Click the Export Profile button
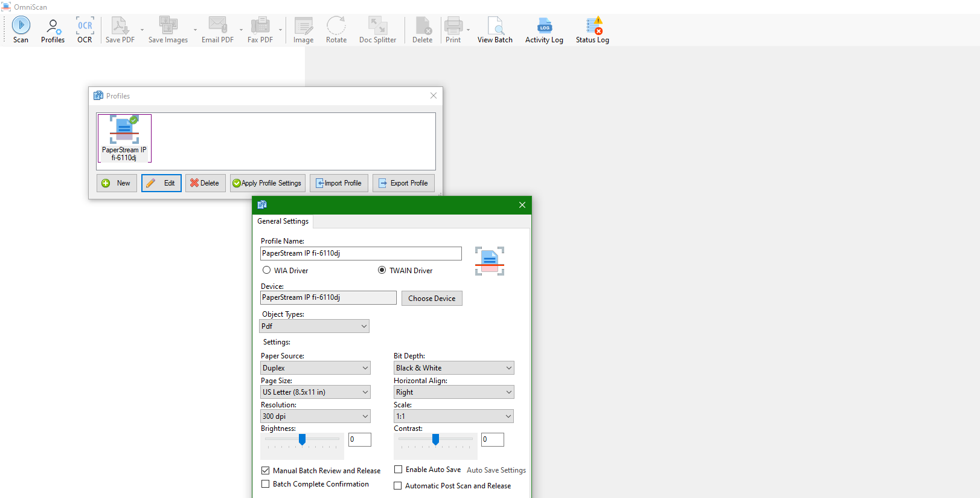The image size is (980, 498). (403, 183)
